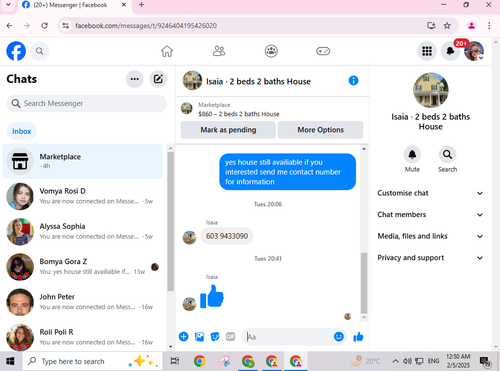
Task: Select the Inbox filter tab
Action: pos(22,131)
